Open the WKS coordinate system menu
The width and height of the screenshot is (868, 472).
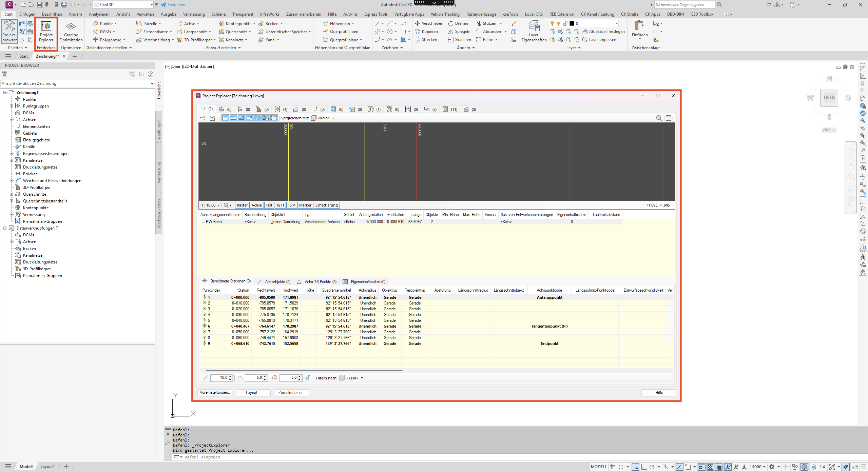(x=829, y=130)
